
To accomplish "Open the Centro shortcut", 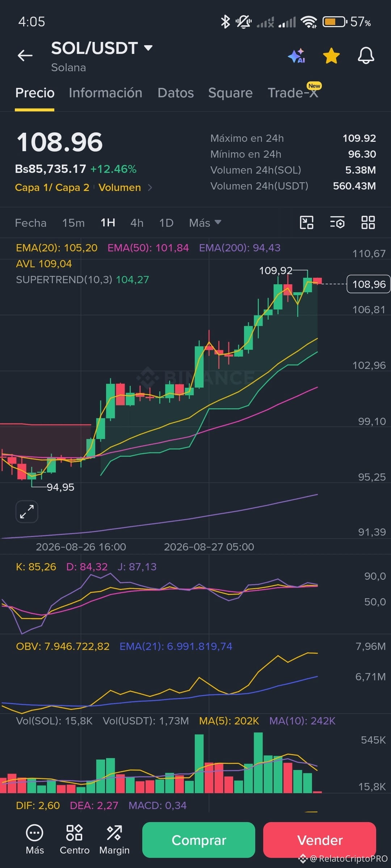I will (75, 839).
